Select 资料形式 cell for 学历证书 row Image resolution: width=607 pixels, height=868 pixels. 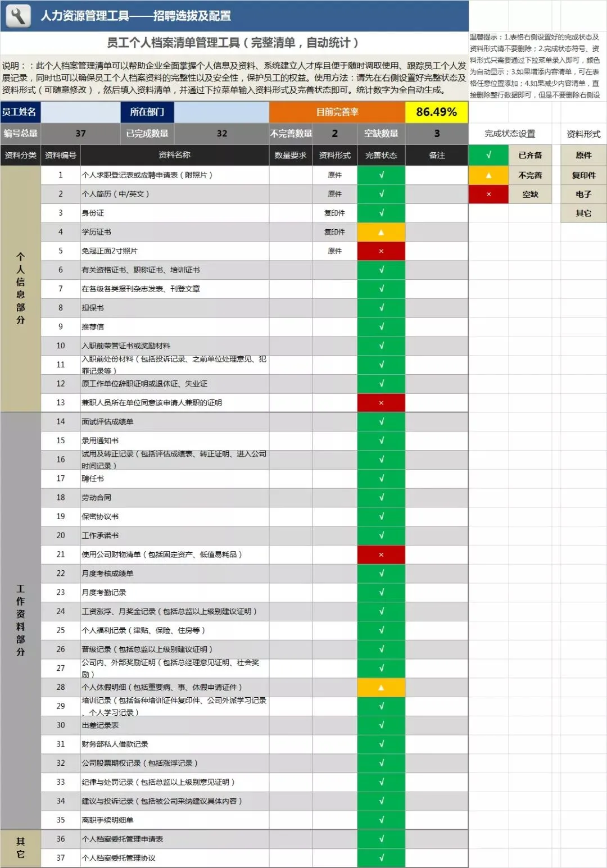(334, 232)
